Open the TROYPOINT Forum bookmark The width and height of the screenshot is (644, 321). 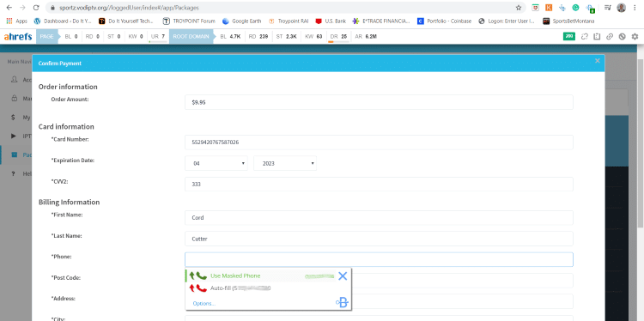[x=189, y=21]
